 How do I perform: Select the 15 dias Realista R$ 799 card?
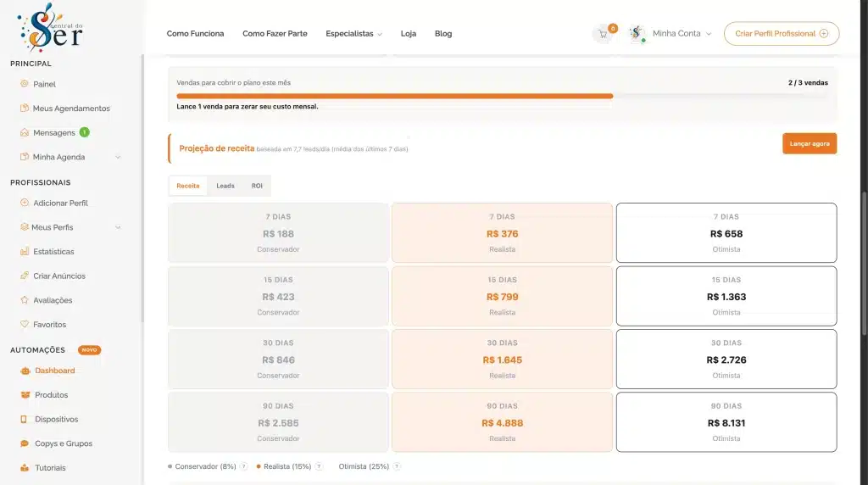pyautogui.click(x=502, y=296)
